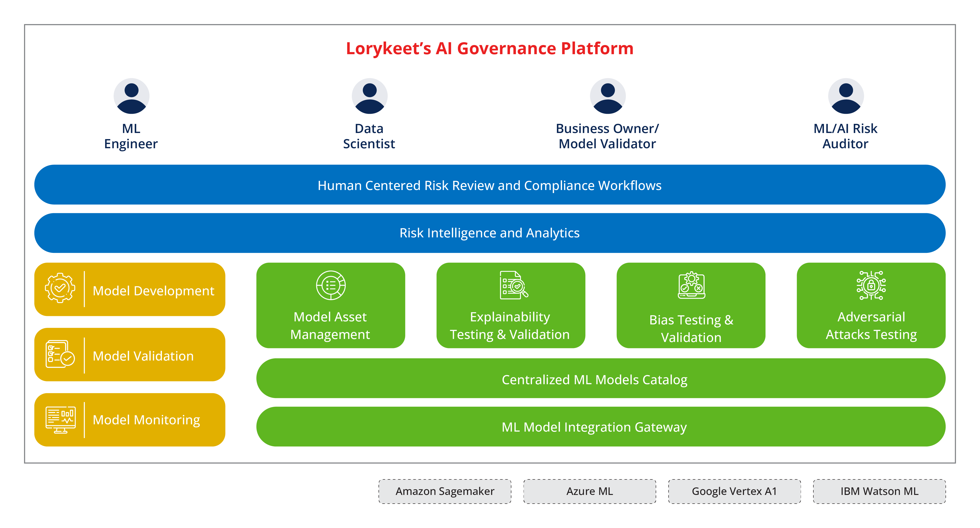The height and width of the screenshot is (528, 980).
Task: Select the Risk Intelligence and Analytics bar
Action: tap(490, 233)
